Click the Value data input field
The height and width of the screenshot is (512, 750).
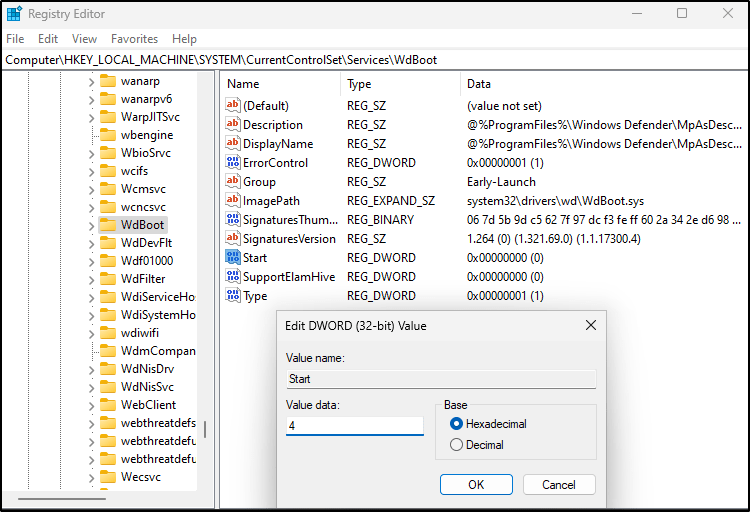[354, 426]
